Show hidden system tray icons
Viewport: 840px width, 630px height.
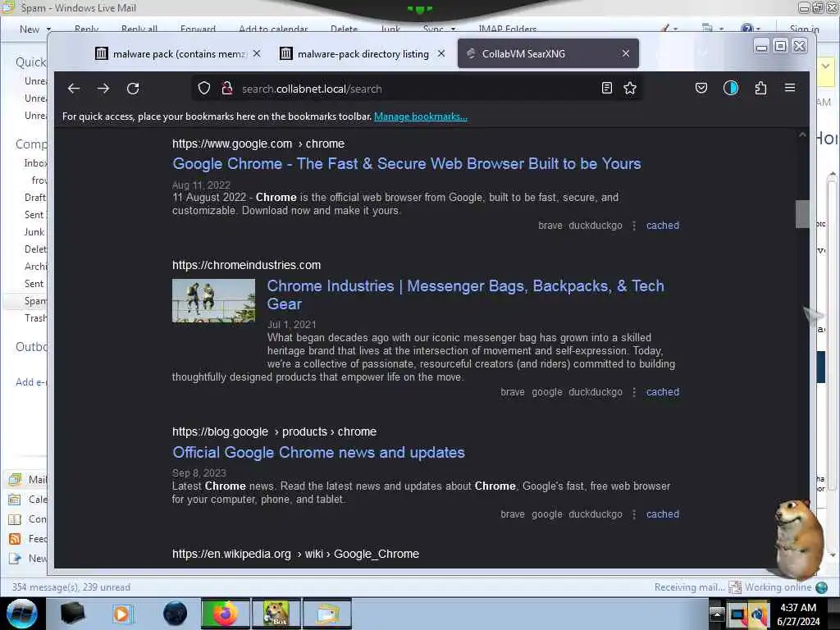point(717,614)
